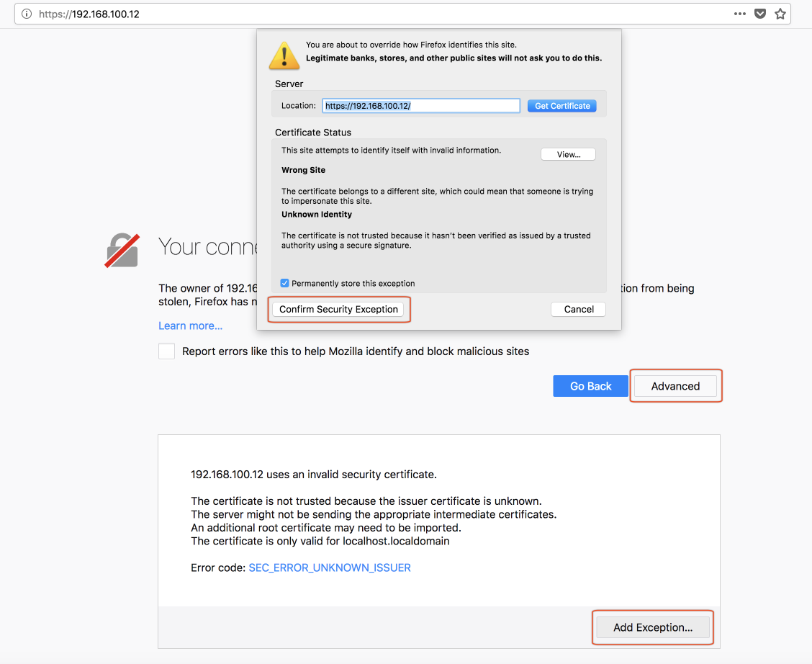Click the Add Exception button
812x664 pixels.
pos(652,627)
